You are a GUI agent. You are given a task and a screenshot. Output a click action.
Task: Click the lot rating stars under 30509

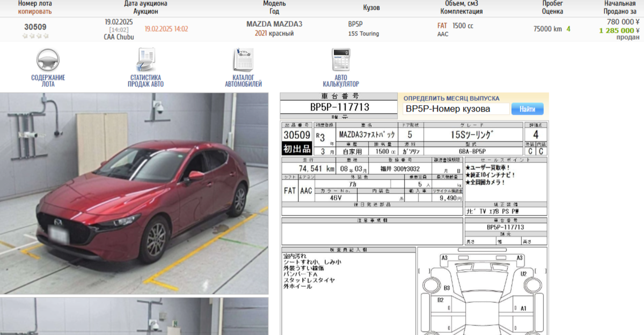[35, 36]
